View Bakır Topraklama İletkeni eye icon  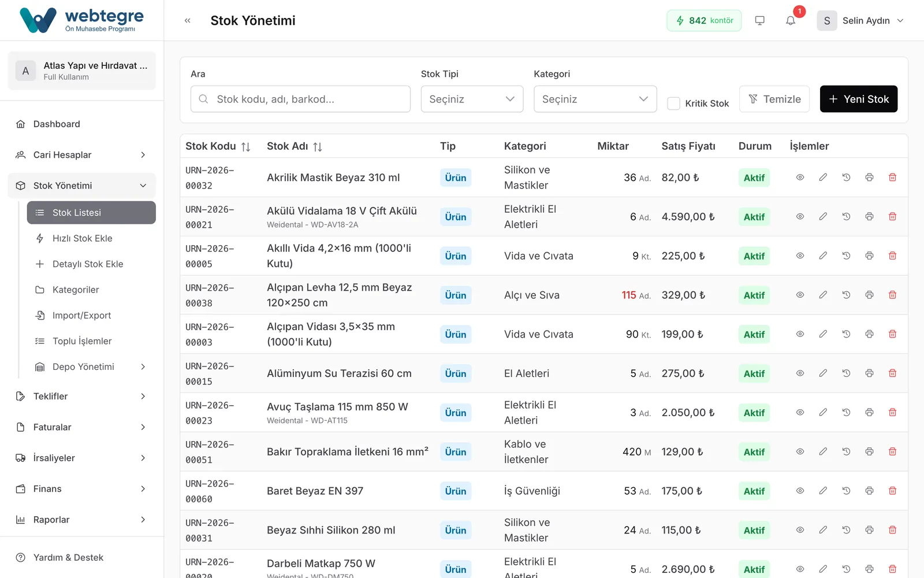click(x=800, y=451)
